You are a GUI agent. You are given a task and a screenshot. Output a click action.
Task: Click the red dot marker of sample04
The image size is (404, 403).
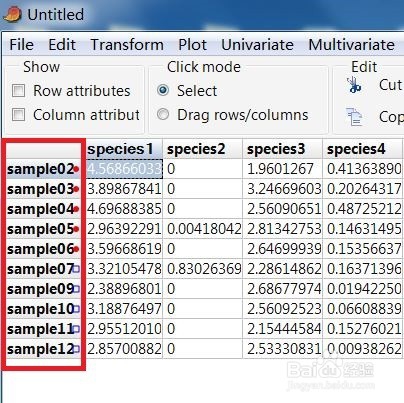click(x=76, y=209)
